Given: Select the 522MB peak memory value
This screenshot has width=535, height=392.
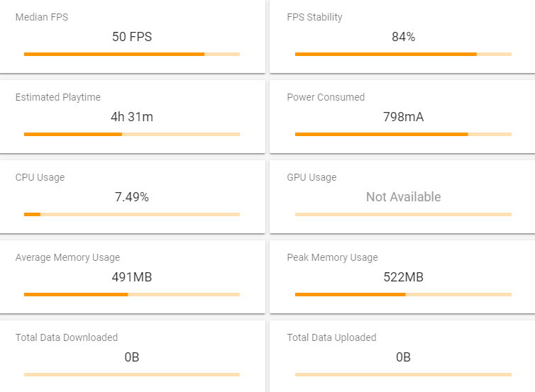Looking at the screenshot, I should 403,277.
